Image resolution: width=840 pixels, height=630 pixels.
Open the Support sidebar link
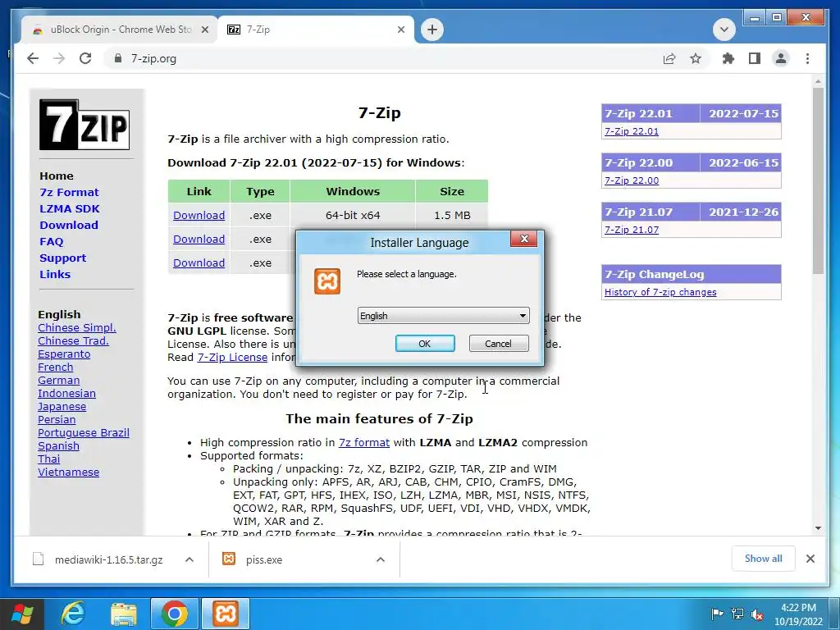pos(62,258)
